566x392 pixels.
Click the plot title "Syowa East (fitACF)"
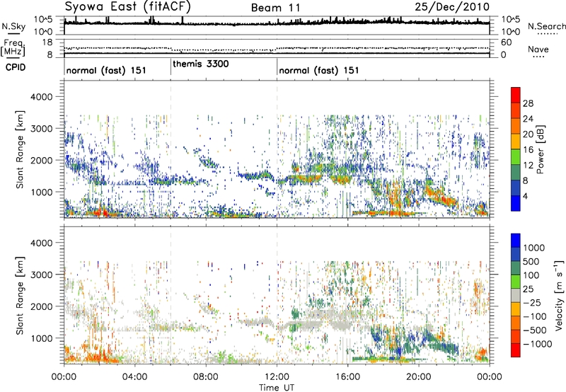[x=128, y=7]
